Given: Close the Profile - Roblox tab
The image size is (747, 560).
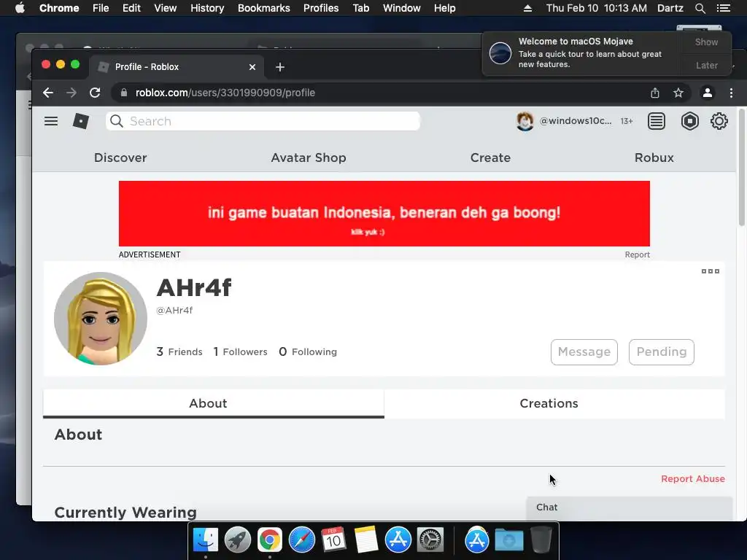Looking at the screenshot, I should 252,67.
